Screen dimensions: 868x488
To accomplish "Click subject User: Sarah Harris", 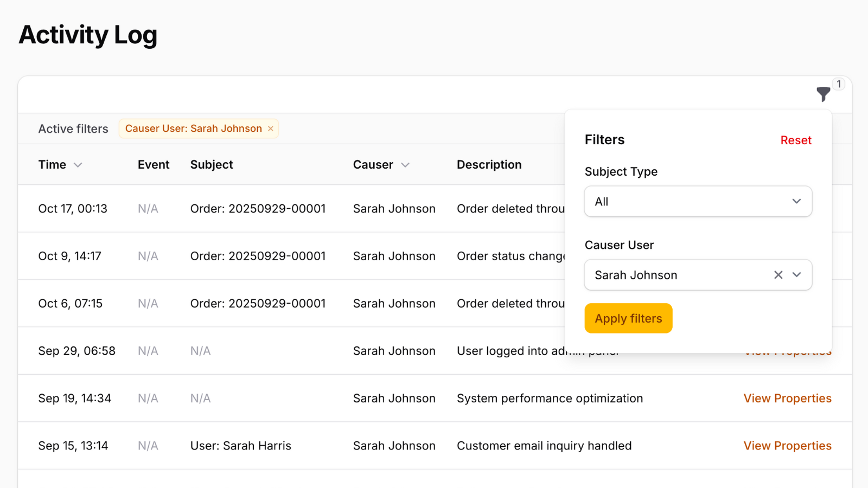I will [x=240, y=446].
